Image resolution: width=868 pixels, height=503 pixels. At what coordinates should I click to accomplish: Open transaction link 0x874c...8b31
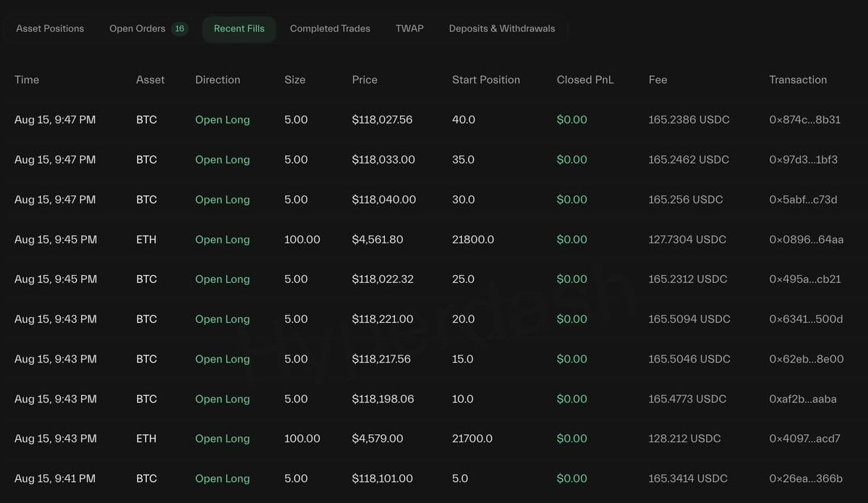pyautogui.click(x=805, y=119)
